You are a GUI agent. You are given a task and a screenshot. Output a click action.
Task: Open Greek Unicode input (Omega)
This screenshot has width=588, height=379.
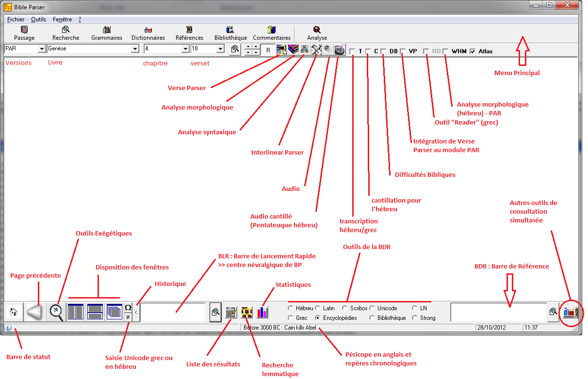pos(128,308)
